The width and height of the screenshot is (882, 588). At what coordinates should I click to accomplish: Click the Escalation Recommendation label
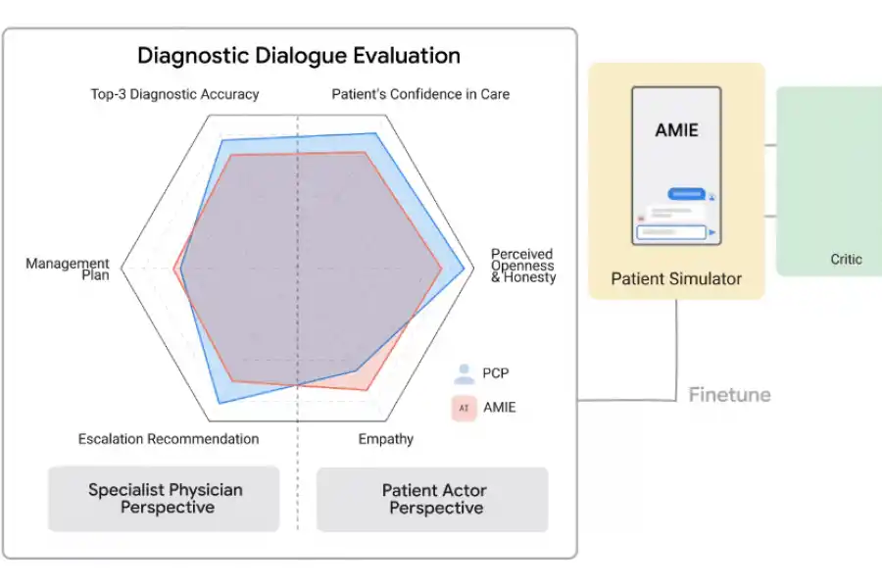tap(169, 439)
